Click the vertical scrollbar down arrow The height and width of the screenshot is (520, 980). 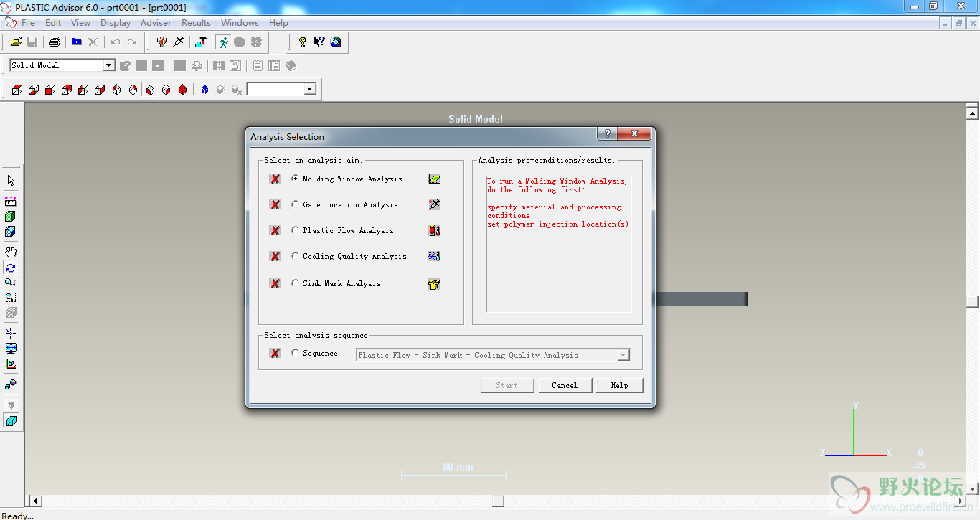coord(972,488)
